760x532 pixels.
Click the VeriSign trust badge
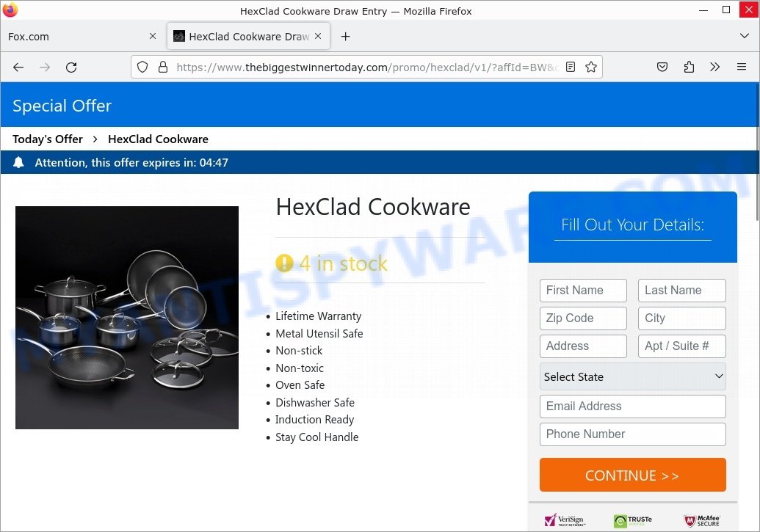565,520
